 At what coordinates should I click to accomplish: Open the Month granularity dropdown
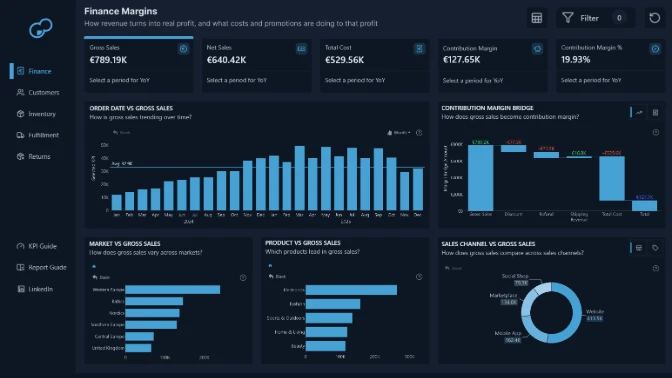coord(399,133)
